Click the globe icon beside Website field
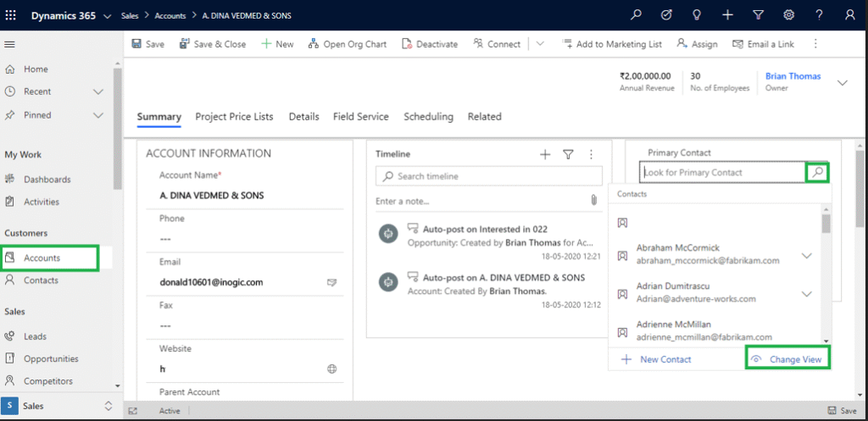The width and height of the screenshot is (868, 421). (x=332, y=369)
